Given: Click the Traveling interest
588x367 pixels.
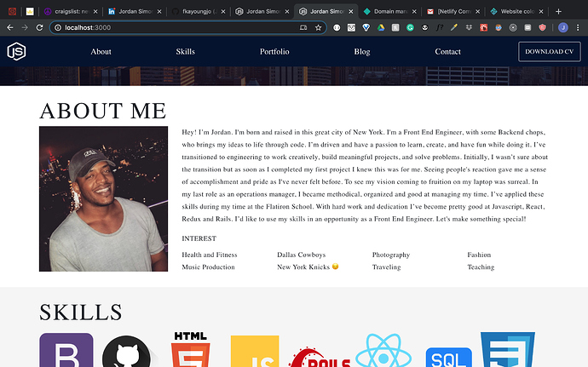Looking at the screenshot, I should [x=387, y=267].
